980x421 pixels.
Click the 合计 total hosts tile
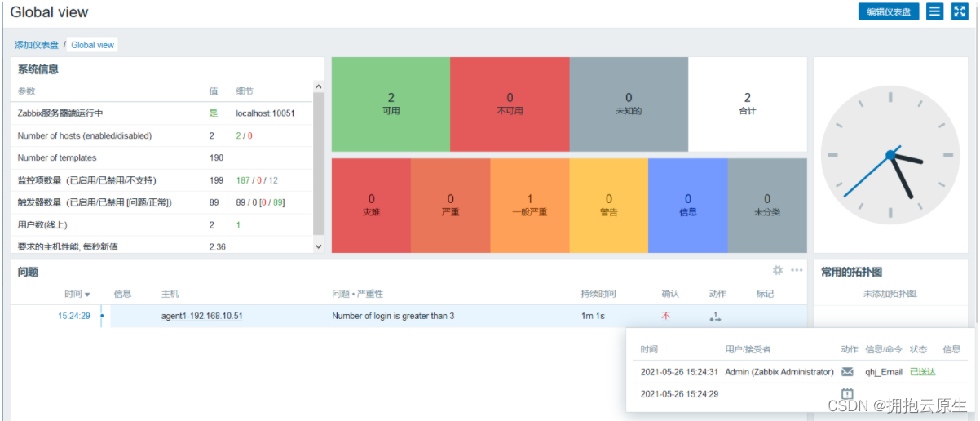(748, 104)
